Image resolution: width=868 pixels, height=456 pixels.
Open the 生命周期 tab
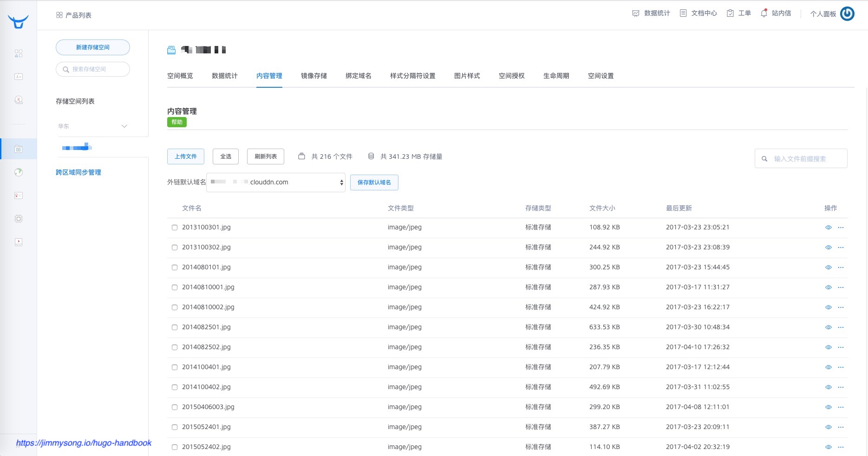tap(556, 76)
